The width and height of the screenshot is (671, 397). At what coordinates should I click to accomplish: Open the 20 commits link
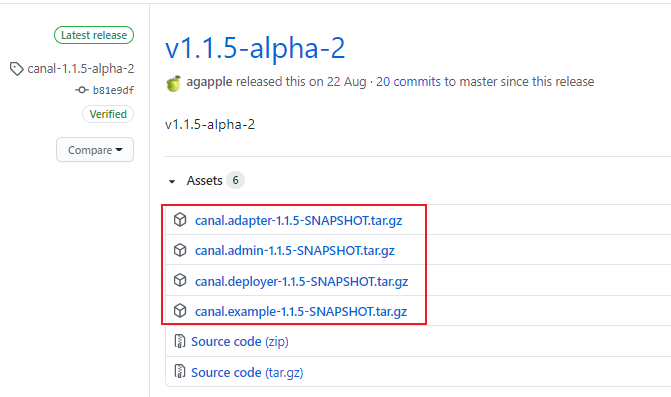pos(408,81)
